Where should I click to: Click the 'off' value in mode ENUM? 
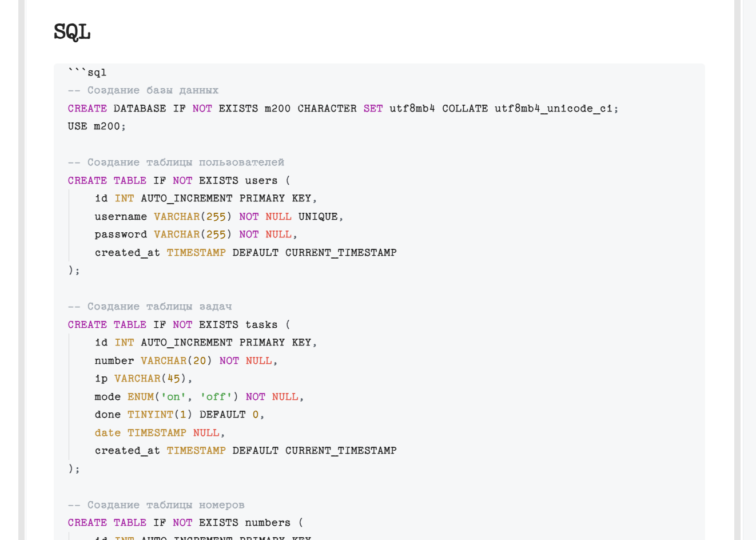click(x=216, y=397)
